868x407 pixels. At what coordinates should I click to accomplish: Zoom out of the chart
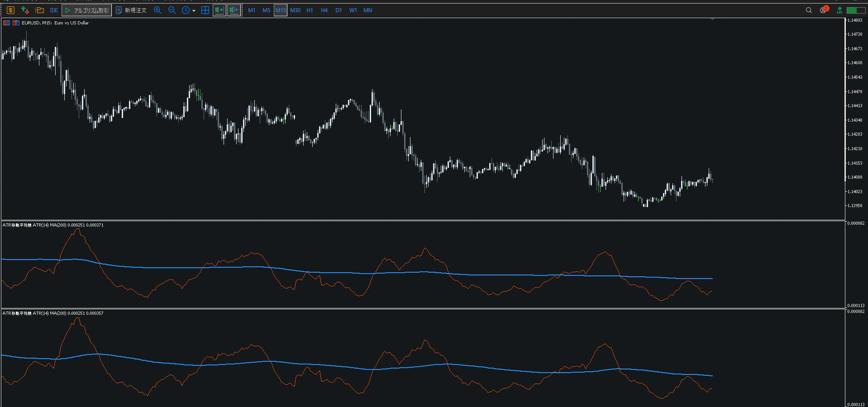coord(172,10)
